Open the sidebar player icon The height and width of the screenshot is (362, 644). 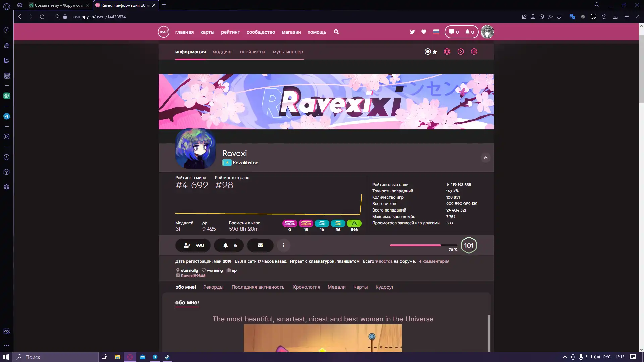pyautogui.click(x=7, y=137)
